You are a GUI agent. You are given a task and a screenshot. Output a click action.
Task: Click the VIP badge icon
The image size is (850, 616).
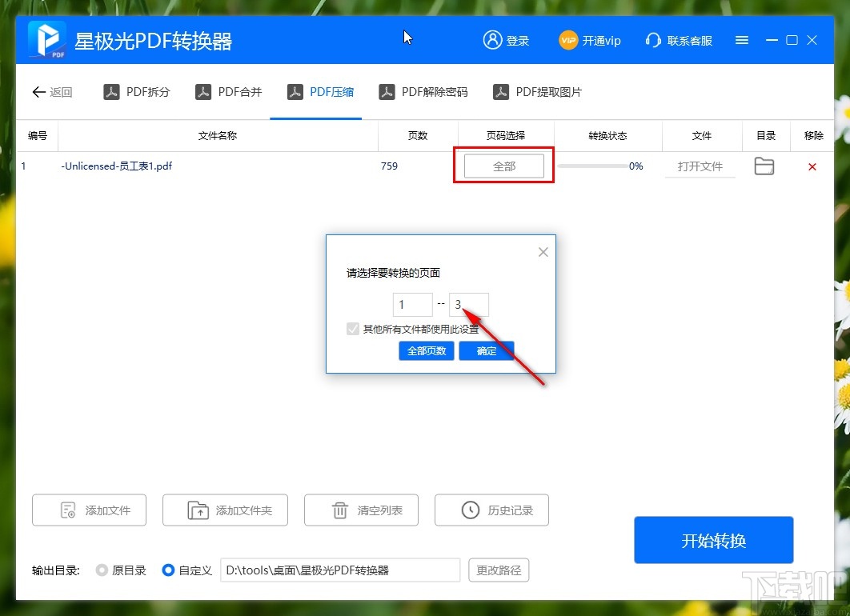[x=568, y=40]
